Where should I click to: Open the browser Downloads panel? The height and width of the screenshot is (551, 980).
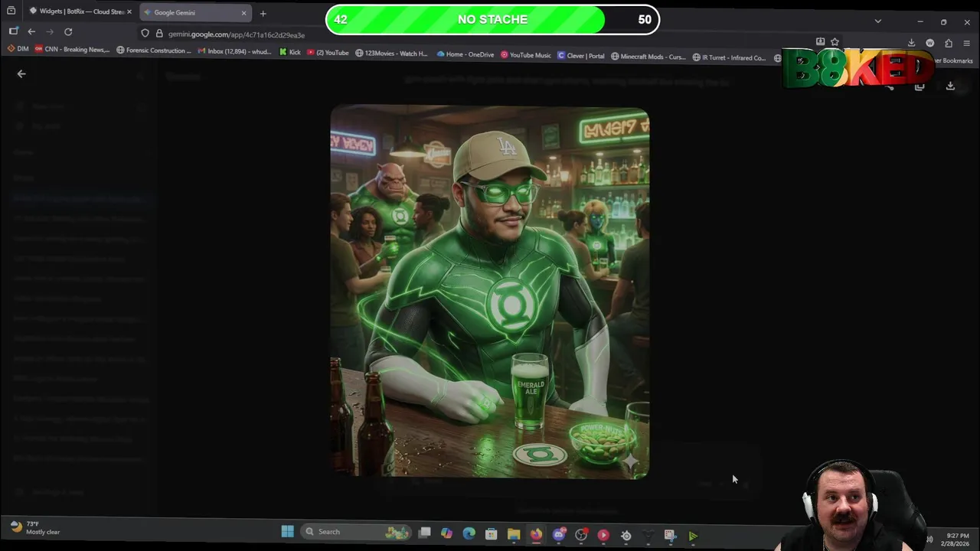coord(911,43)
